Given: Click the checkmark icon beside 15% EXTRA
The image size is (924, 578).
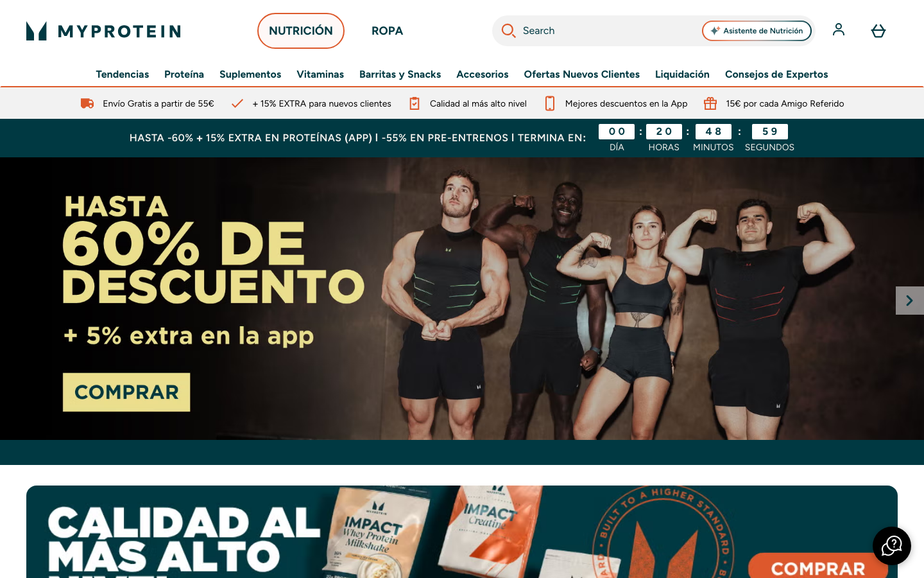Looking at the screenshot, I should click(237, 103).
